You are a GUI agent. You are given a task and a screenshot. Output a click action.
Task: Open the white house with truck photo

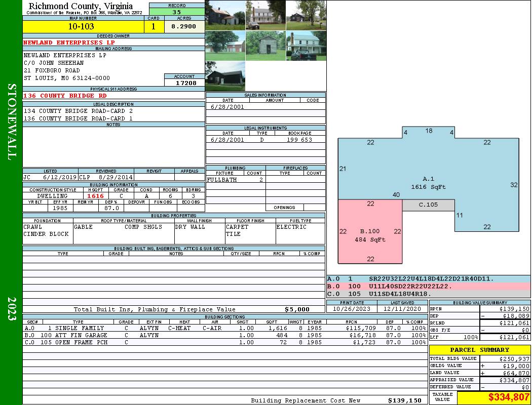point(265,15)
